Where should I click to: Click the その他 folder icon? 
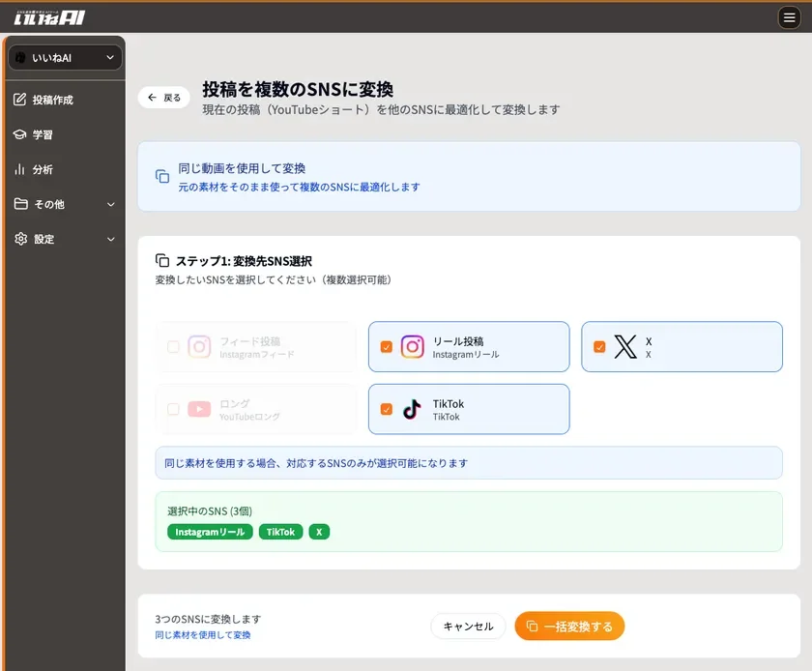[21, 204]
